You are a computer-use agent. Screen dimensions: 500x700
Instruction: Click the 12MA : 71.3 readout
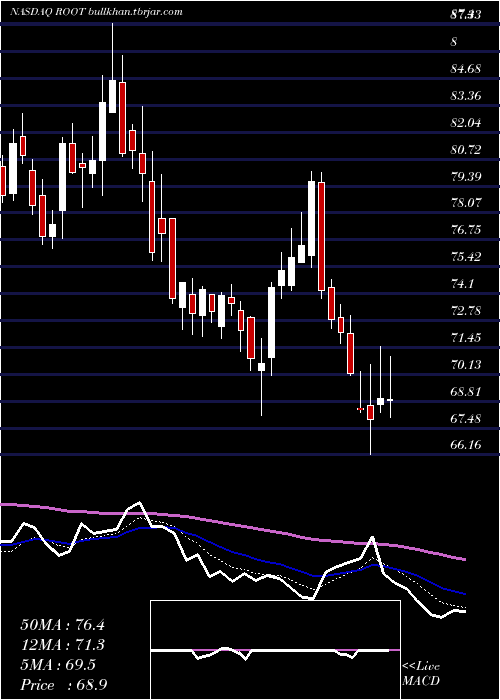62,645
